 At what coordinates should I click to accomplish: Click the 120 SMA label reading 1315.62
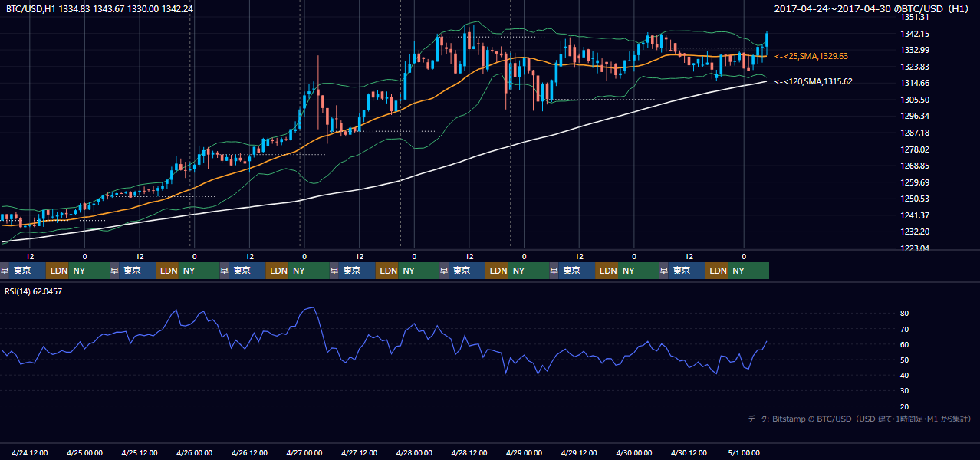point(814,81)
